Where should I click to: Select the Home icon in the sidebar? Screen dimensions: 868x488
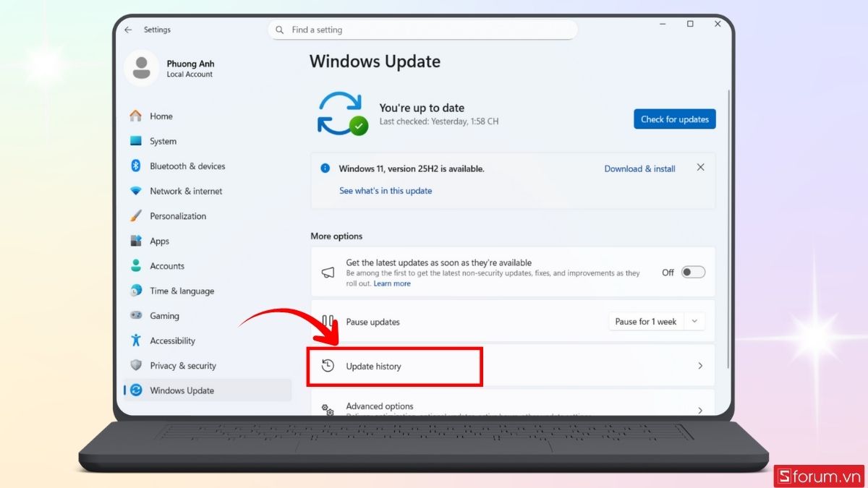(136, 116)
